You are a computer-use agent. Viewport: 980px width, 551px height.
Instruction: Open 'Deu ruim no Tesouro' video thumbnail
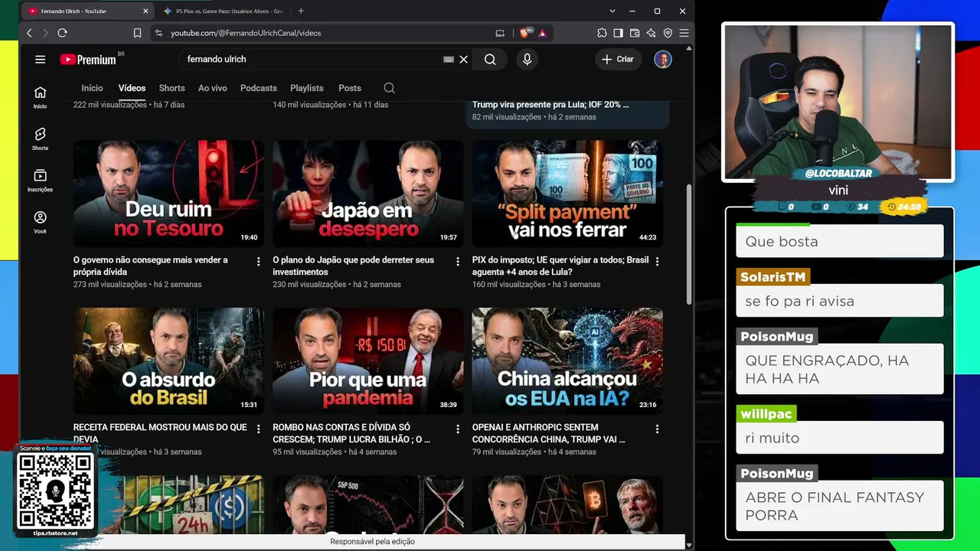168,193
